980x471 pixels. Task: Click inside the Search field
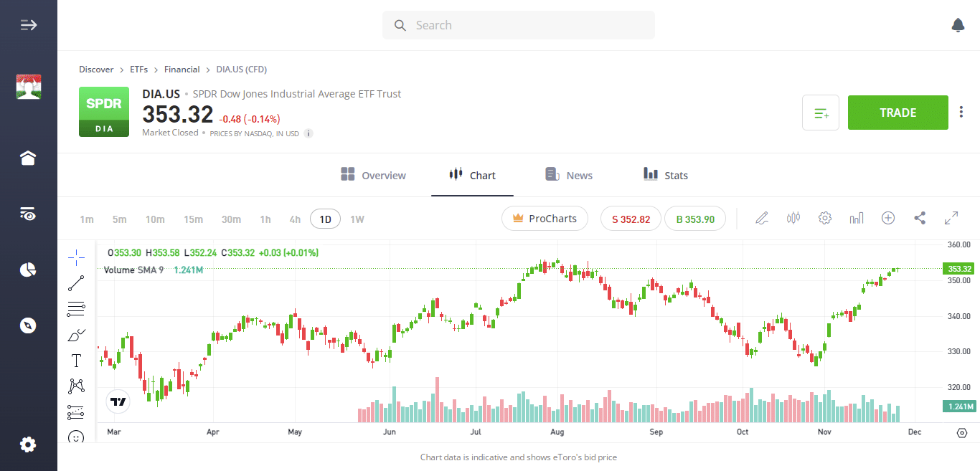pyautogui.click(x=518, y=24)
